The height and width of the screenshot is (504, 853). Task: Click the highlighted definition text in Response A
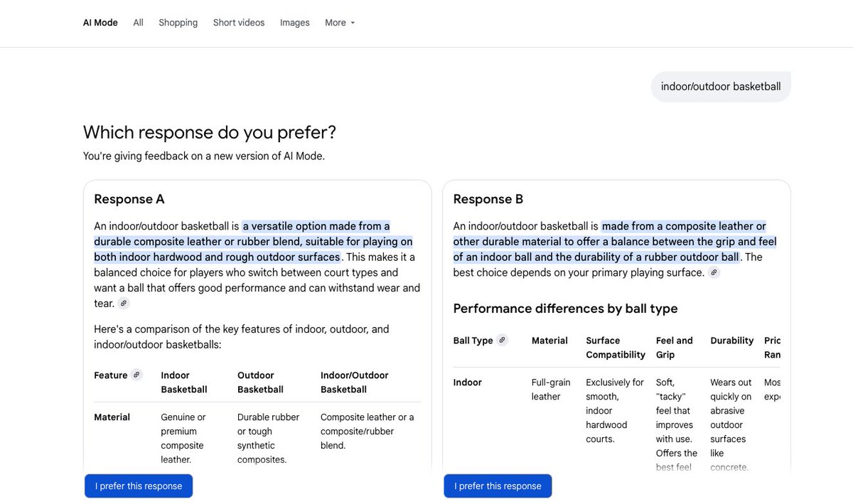(x=254, y=242)
